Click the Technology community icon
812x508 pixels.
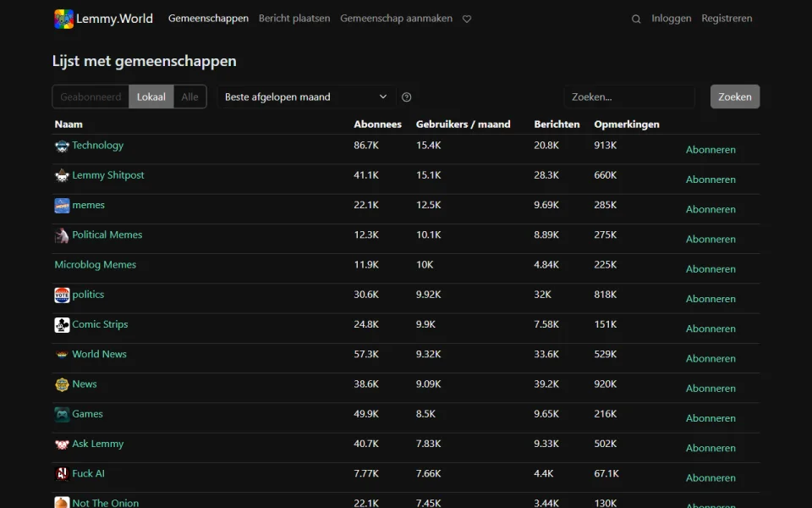click(62, 146)
